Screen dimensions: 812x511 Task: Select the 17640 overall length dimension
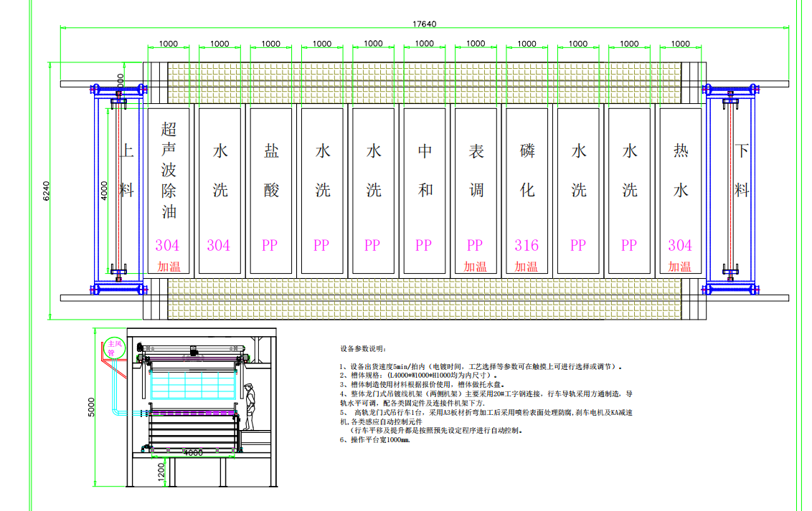click(424, 24)
